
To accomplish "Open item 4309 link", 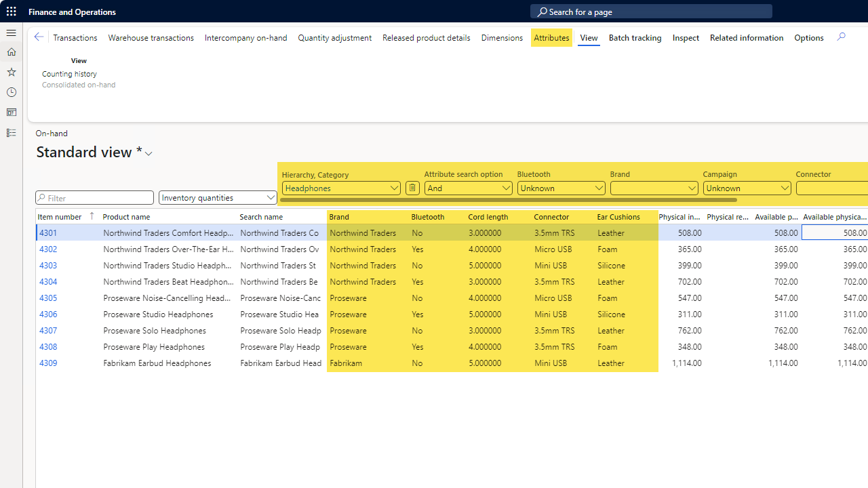I will [x=48, y=363].
